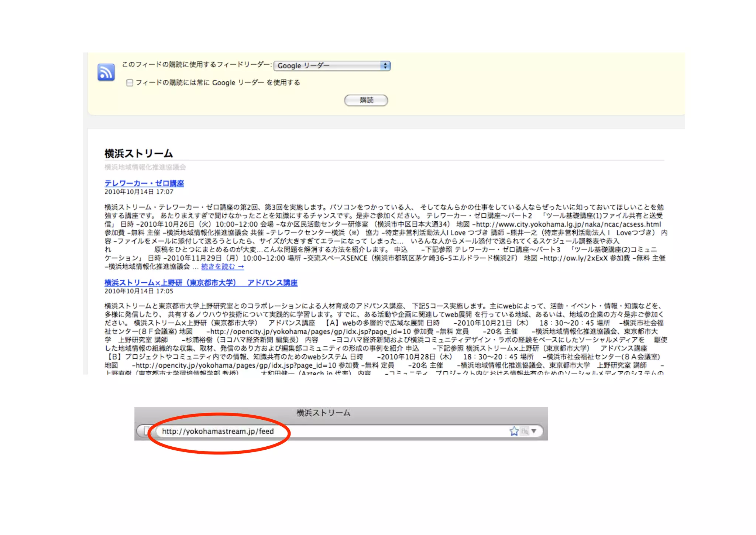
Task: Click the page favicon in address bar
Action: (147, 431)
